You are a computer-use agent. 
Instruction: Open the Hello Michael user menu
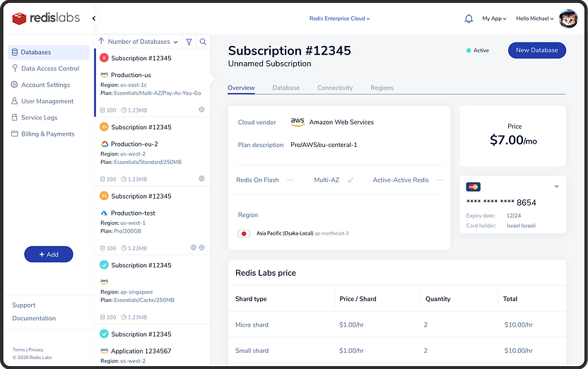tap(535, 18)
